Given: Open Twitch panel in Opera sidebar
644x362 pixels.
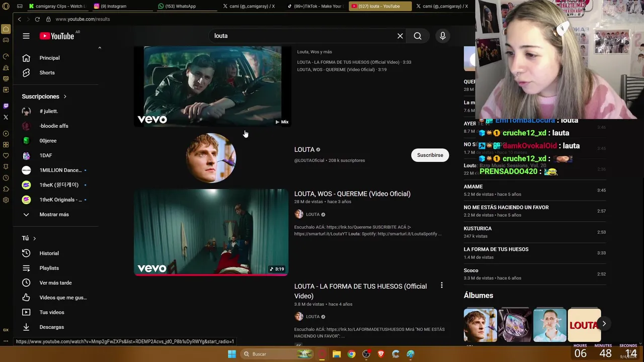Looking at the screenshot, I should click(x=6, y=106).
